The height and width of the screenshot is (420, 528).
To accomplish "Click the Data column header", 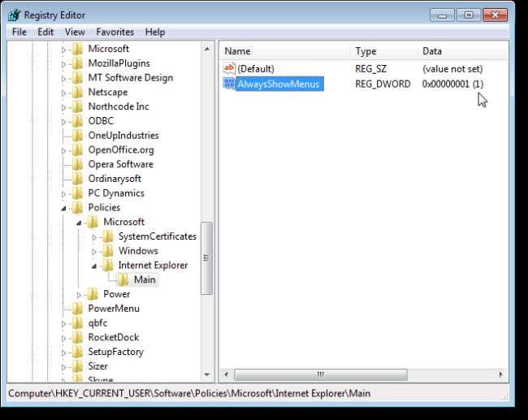I will point(463,51).
